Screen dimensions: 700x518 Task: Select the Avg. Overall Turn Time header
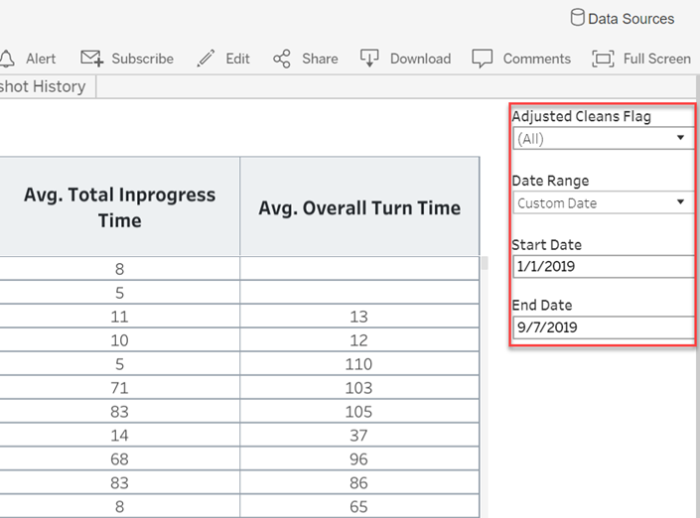pos(360,207)
